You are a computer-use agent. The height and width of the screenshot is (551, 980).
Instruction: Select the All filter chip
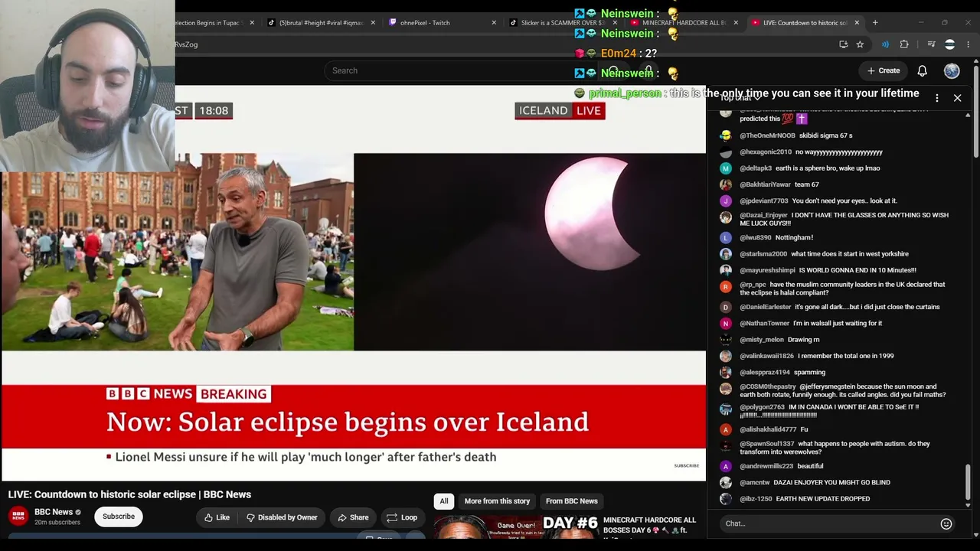point(444,501)
